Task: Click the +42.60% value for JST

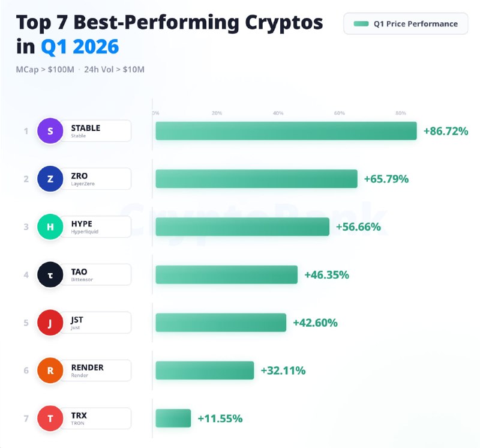Action: [316, 322]
